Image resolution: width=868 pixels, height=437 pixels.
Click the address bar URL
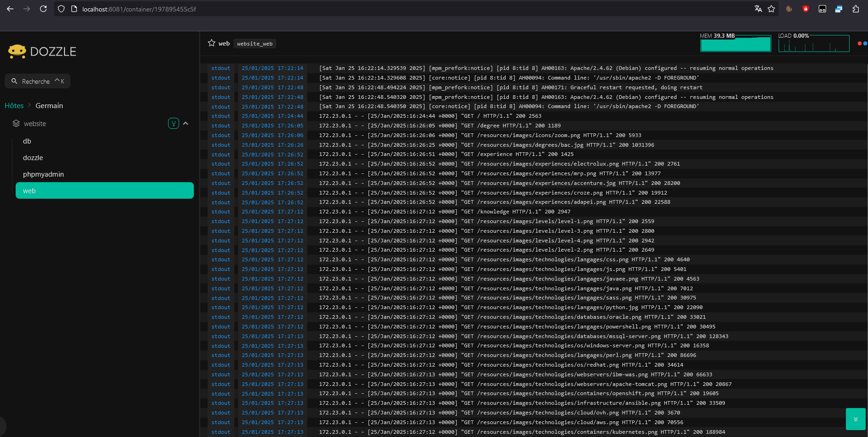[139, 9]
